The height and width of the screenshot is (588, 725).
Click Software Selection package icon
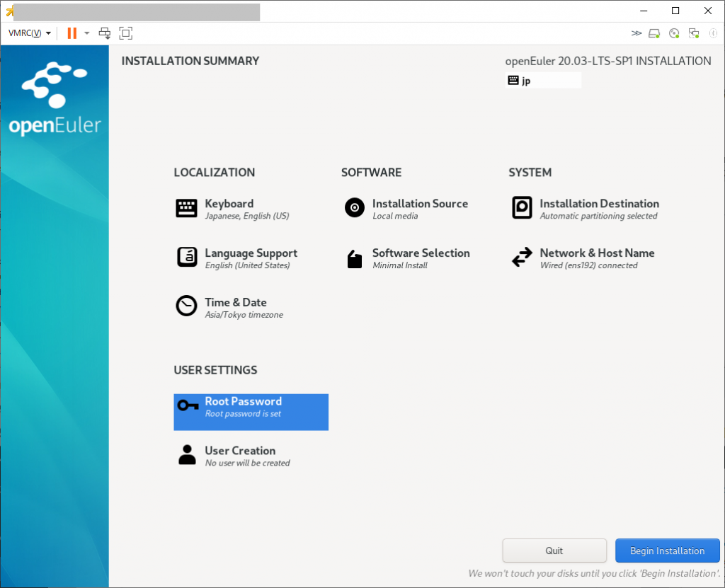pyautogui.click(x=354, y=259)
